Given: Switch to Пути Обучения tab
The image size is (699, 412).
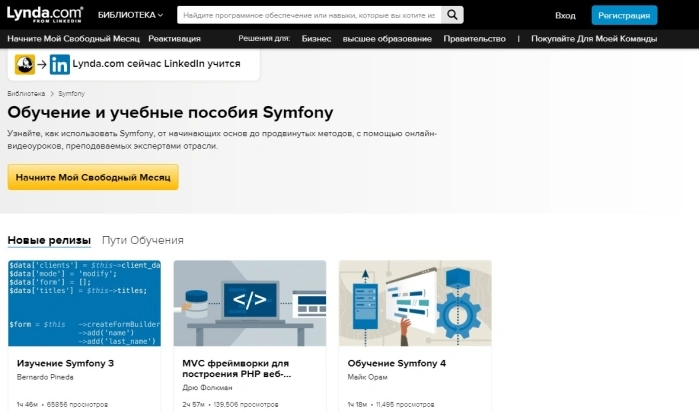Looking at the screenshot, I should click(143, 240).
